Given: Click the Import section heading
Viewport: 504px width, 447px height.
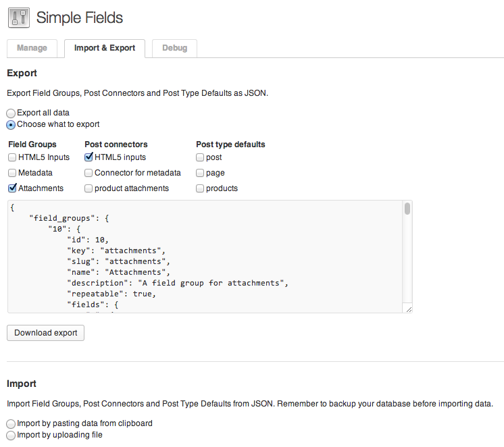Looking at the screenshot, I should click(x=22, y=384).
